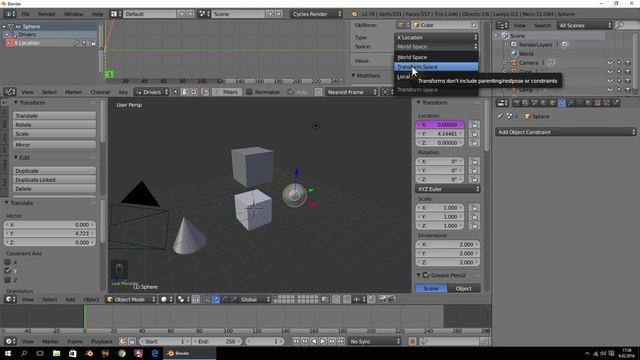Open the Render menu
Image resolution: width=640 pixels, height=360 pixels.
point(47,14)
